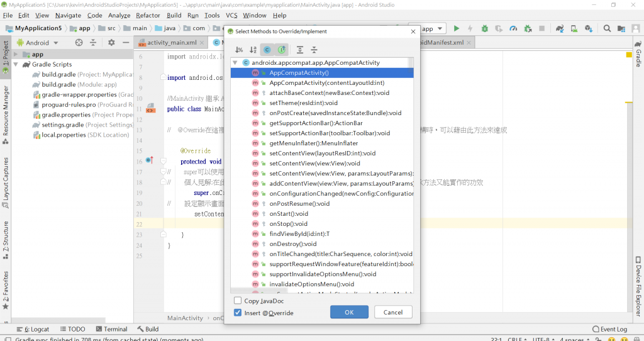Viewport: 644px width, 341px height.
Task: Select onPostCreate(savedInstanceState:Bundle):void method
Action: click(x=322, y=113)
